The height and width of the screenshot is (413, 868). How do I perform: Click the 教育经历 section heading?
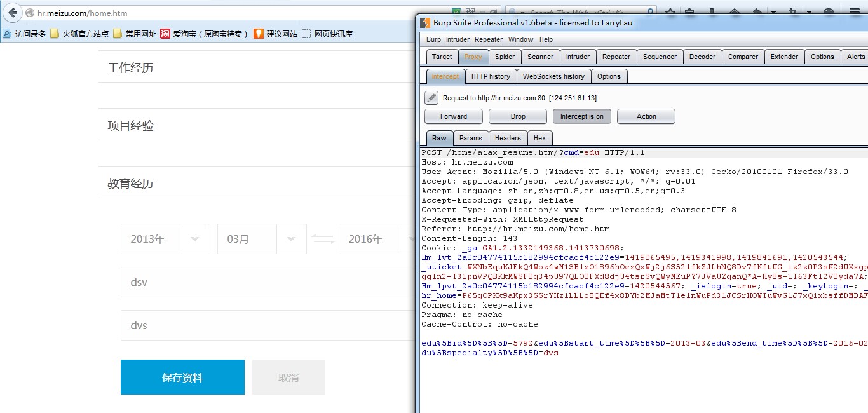click(x=130, y=184)
